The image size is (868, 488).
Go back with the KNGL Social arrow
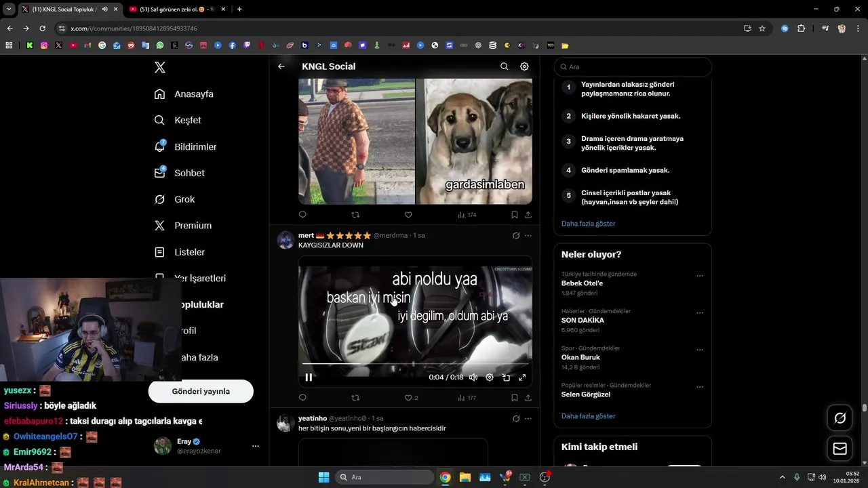[281, 66]
